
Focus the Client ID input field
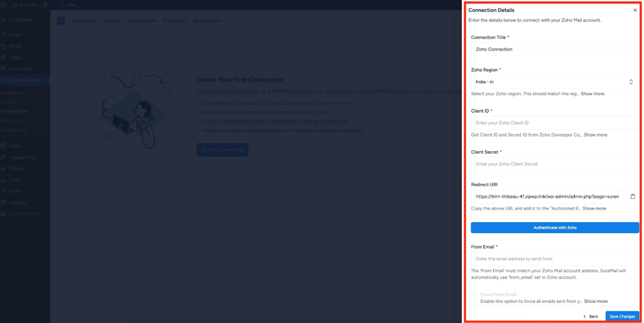[555, 123]
